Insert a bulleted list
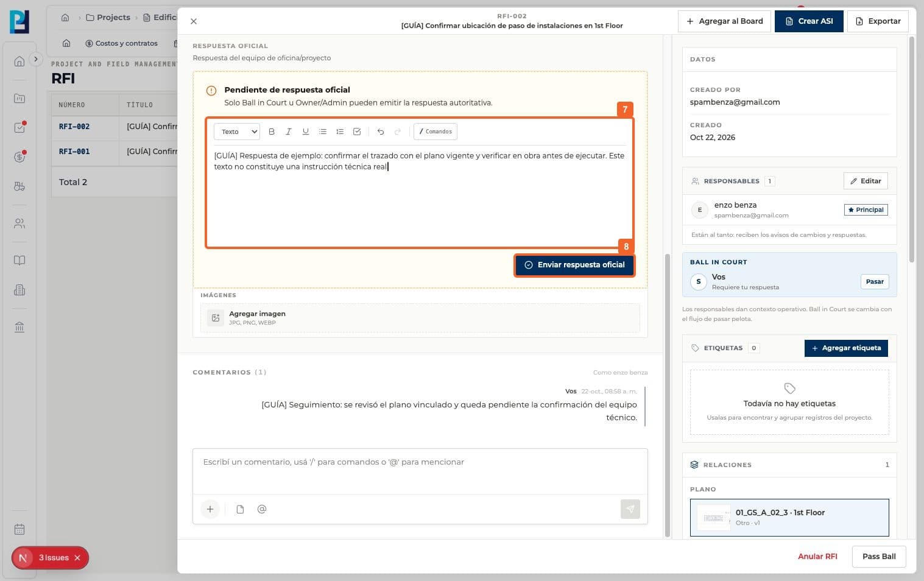The image size is (924, 581). pyautogui.click(x=323, y=132)
